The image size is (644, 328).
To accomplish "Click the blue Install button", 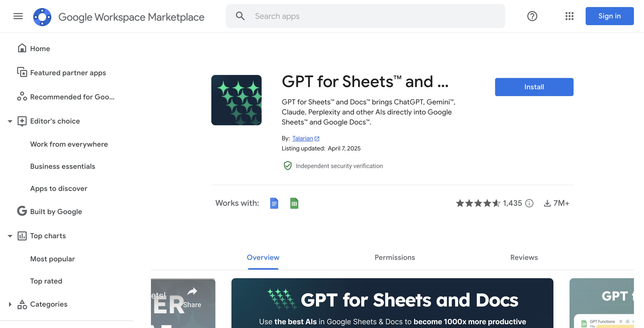I will click(x=534, y=87).
